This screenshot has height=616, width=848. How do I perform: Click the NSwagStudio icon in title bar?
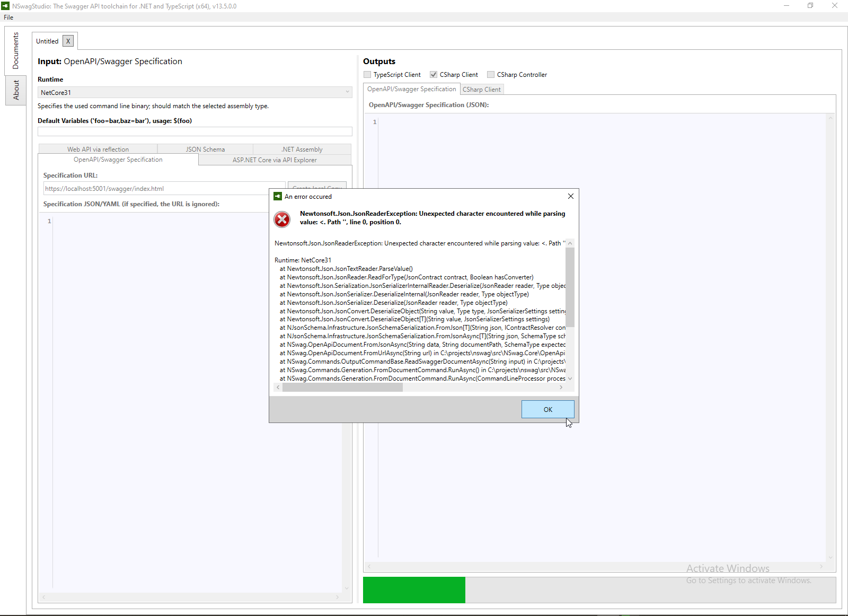(5, 6)
